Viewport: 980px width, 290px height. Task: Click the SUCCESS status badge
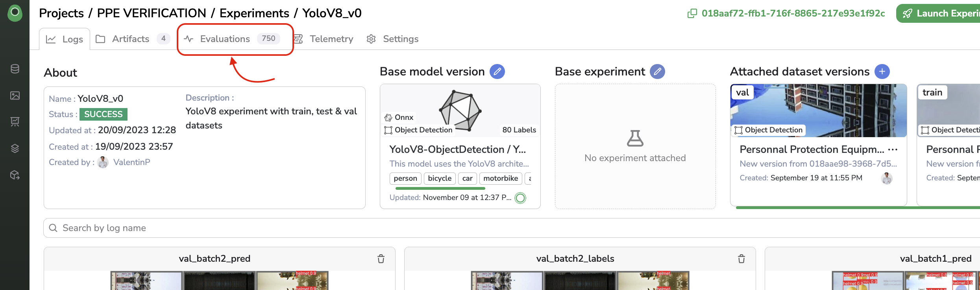(x=104, y=114)
